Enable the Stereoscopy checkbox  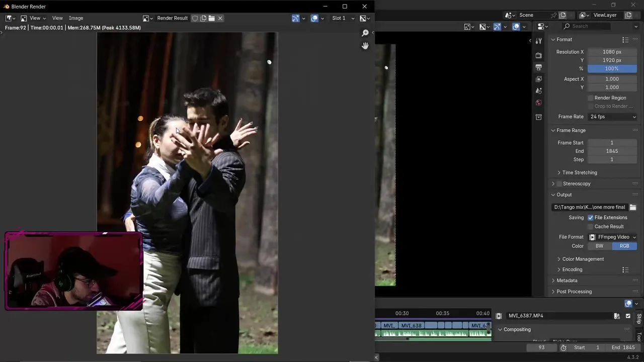(559, 184)
